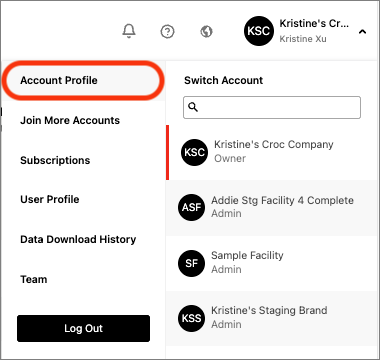Focus the Switch Account search field
Image resolution: width=380 pixels, height=360 pixels.
[272, 107]
